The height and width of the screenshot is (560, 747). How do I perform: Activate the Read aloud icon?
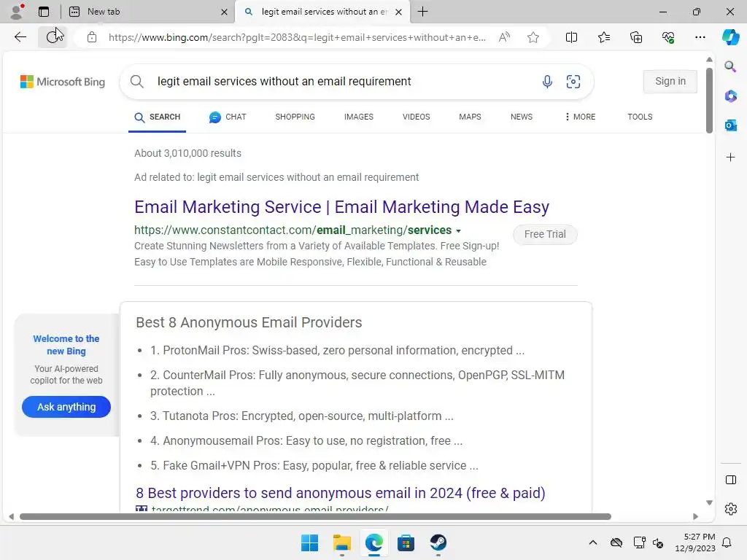pos(504,37)
